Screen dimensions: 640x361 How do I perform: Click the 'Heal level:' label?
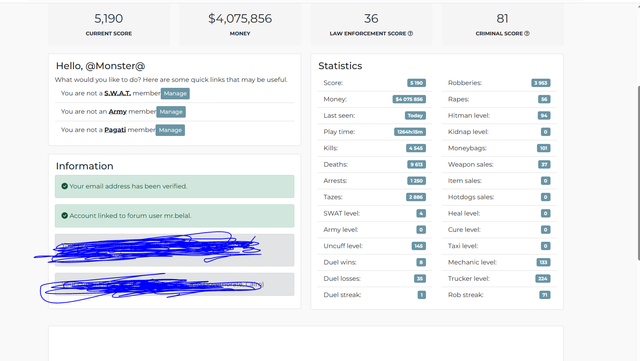click(x=464, y=213)
